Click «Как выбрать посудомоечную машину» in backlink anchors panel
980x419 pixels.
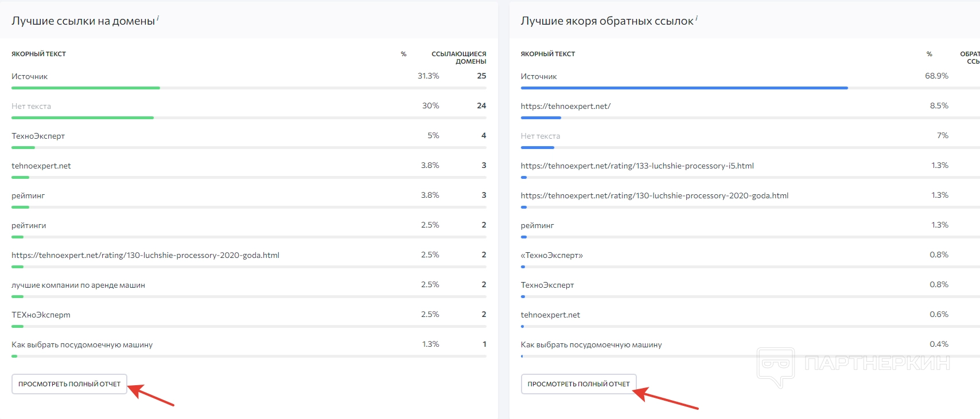point(591,344)
